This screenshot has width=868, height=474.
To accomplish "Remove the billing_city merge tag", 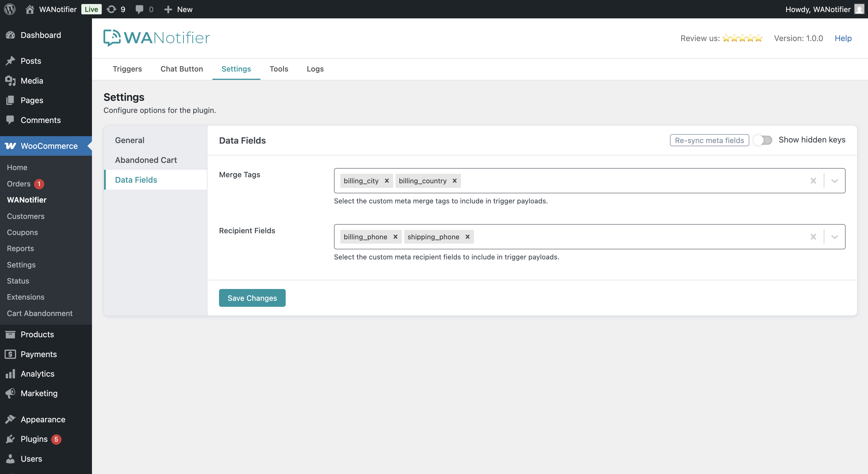I will [387, 181].
